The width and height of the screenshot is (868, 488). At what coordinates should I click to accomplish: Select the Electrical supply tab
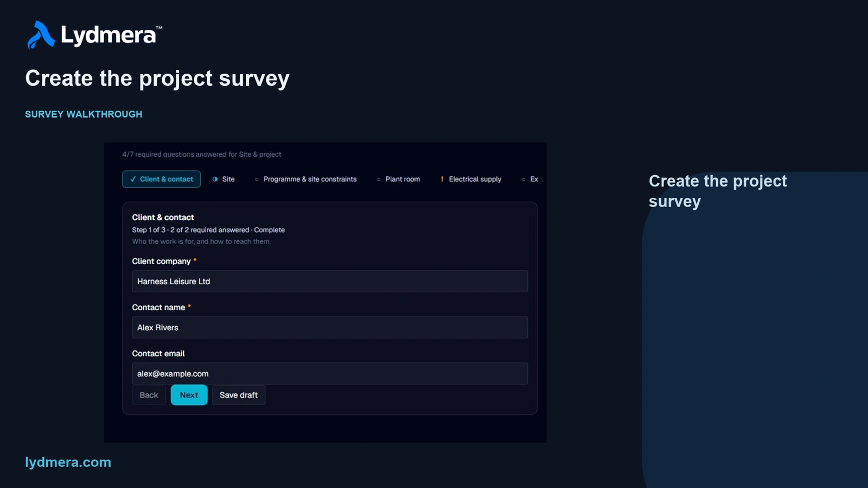point(470,179)
